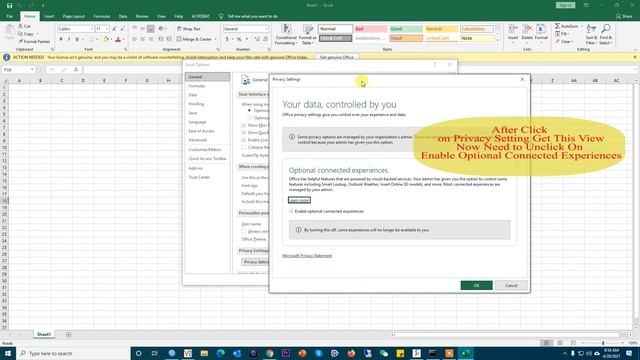
Task: Select Trust Center in Excel Options sidebar
Action: (199, 177)
